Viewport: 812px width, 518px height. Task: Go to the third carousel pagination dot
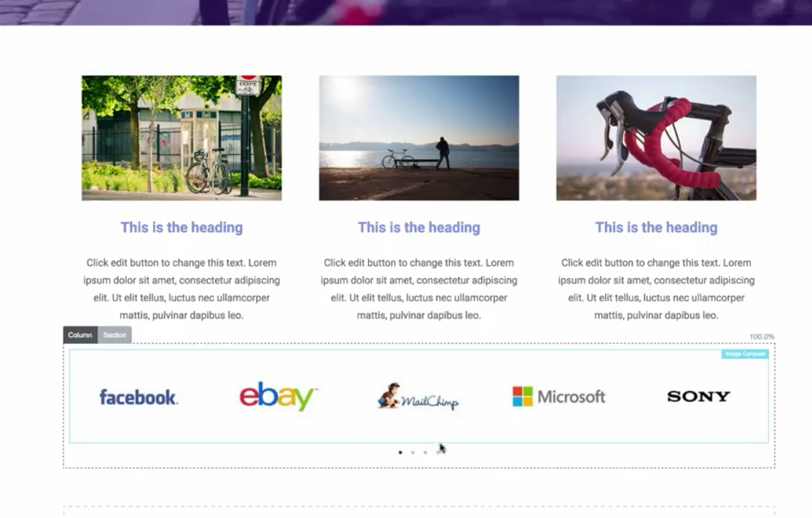[x=425, y=452]
